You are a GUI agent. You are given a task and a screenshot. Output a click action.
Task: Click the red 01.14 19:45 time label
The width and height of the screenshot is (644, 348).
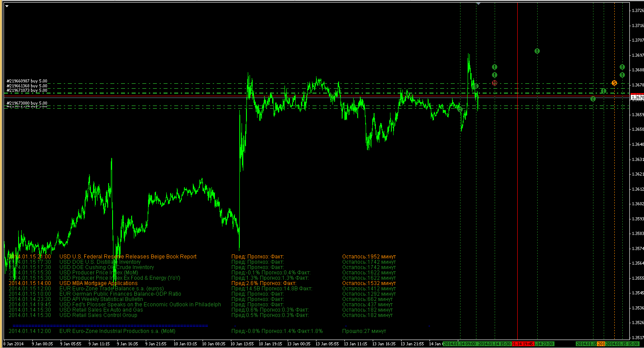point(523,344)
